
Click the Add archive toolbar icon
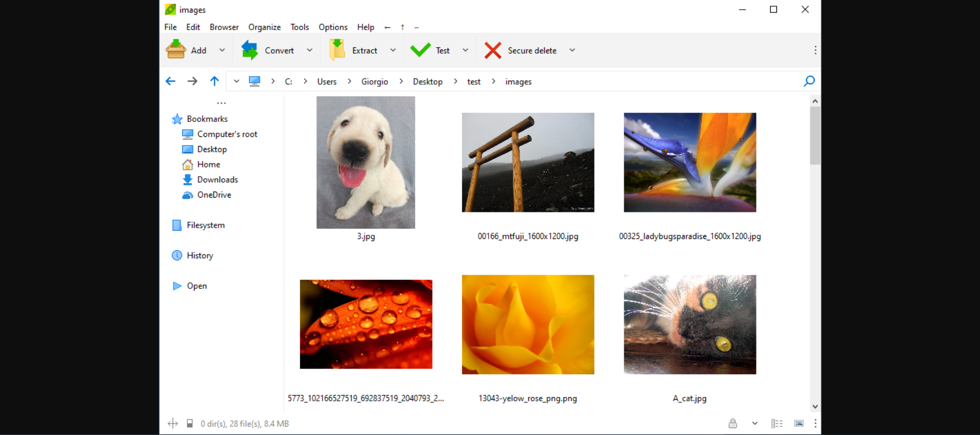tap(176, 50)
